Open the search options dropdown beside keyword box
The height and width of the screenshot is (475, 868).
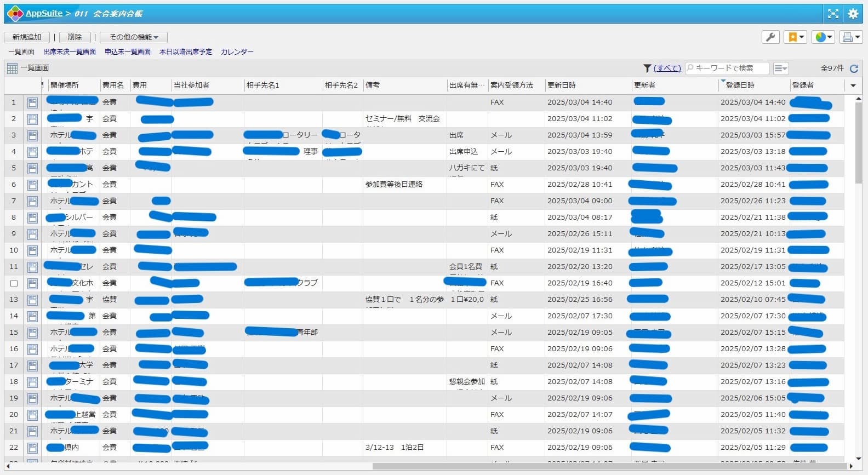click(781, 68)
